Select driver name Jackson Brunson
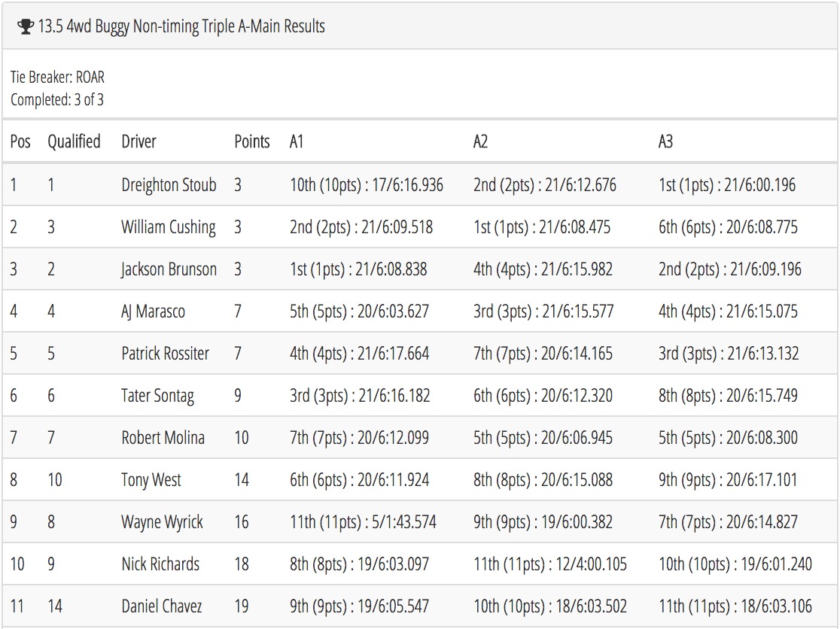840x629 pixels. (x=169, y=269)
